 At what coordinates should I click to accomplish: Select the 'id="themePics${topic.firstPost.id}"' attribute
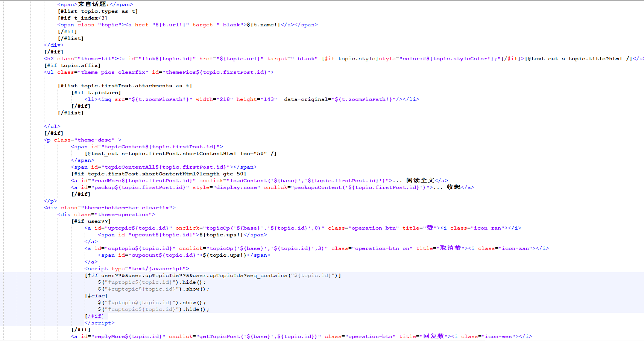211,72
